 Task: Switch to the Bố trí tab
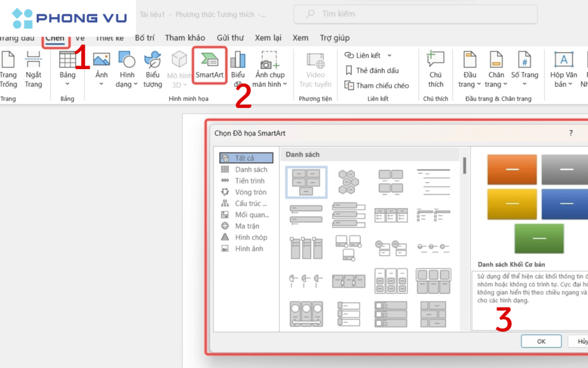[145, 38]
